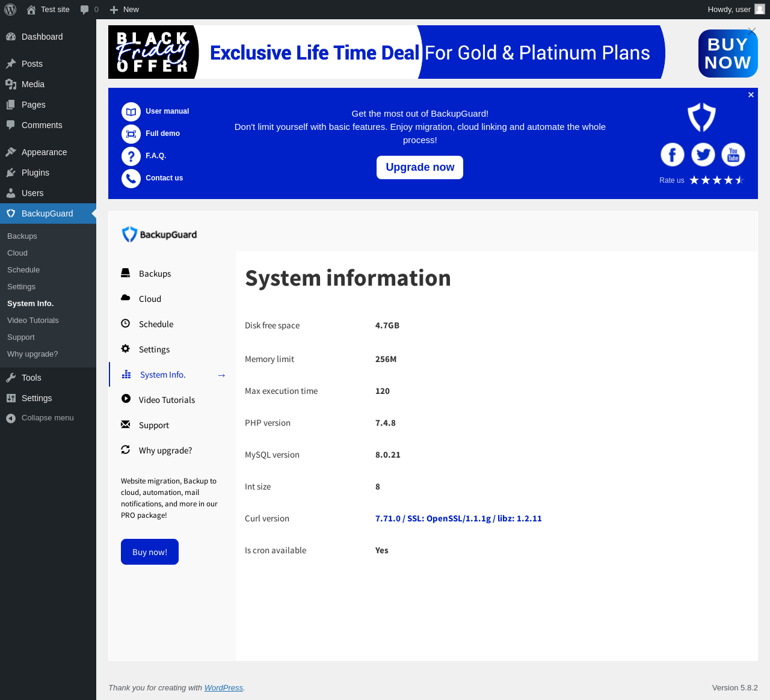Close the blue BackupGuard promo banner
Image resolution: width=770 pixels, height=700 pixels.
(751, 95)
